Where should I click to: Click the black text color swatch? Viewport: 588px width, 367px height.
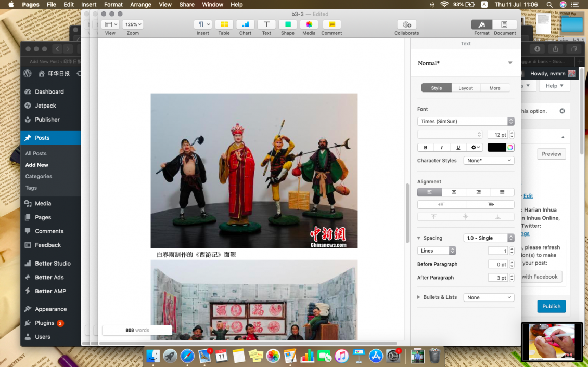pos(496,148)
